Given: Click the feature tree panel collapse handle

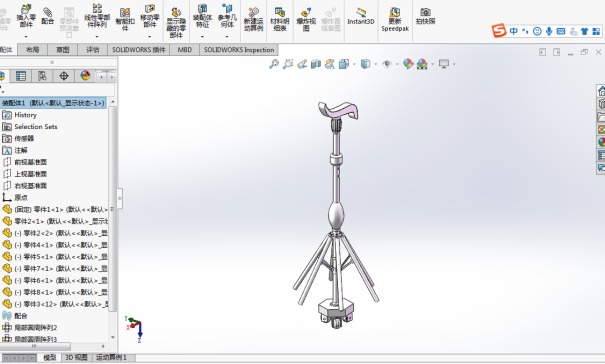Looking at the screenshot, I should point(120,198).
